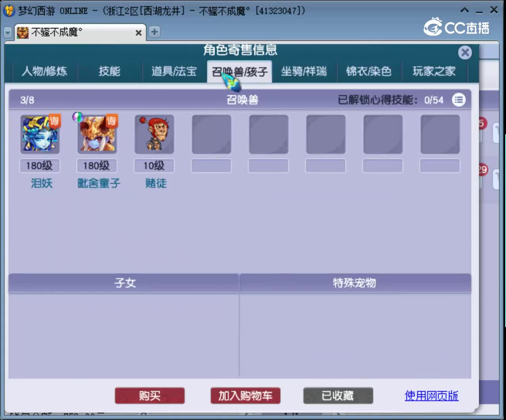The width and height of the screenshot is (506, 420).
Task: Click the 赌徒 name text
Action: [x=156, y=183]
